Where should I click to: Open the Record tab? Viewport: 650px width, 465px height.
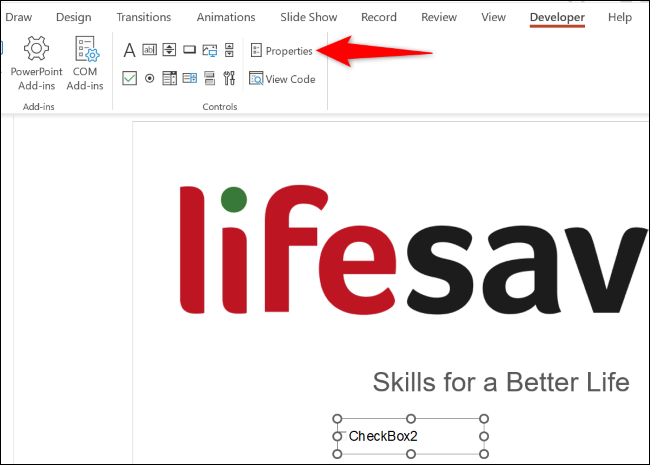point(379,17)
